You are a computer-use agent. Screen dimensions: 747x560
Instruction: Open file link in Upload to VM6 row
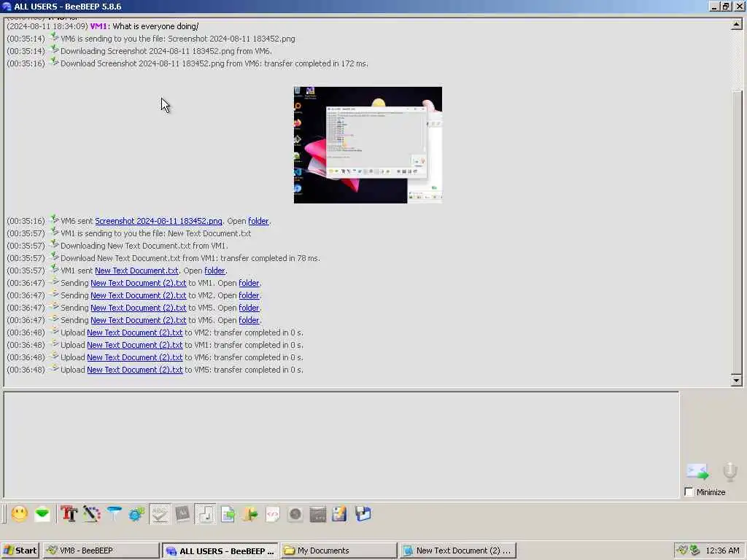pyautogui.click(x=135, y=357)
